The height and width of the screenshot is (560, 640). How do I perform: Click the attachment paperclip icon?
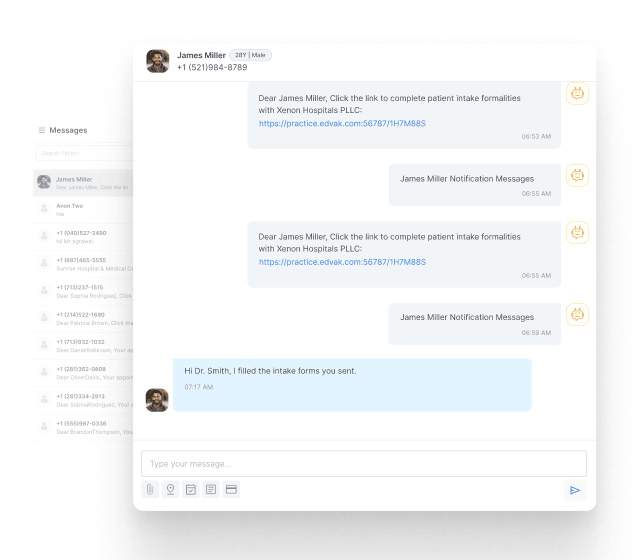tap(150, 490)
